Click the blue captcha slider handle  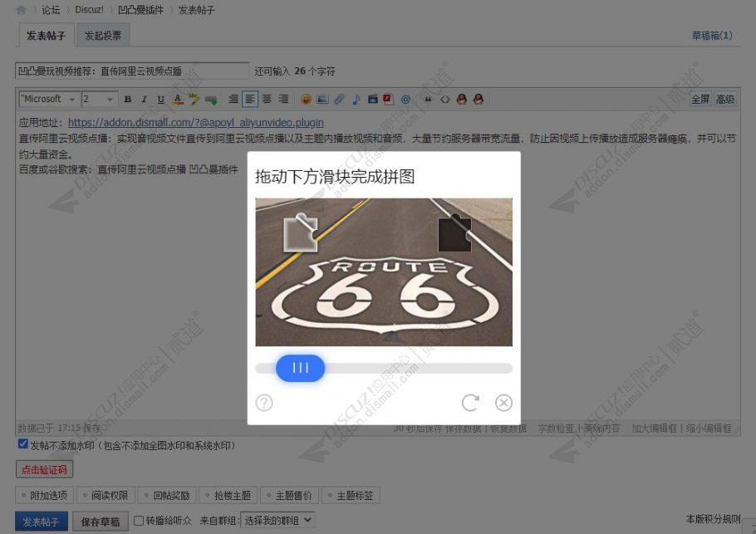tap(301, 368)
